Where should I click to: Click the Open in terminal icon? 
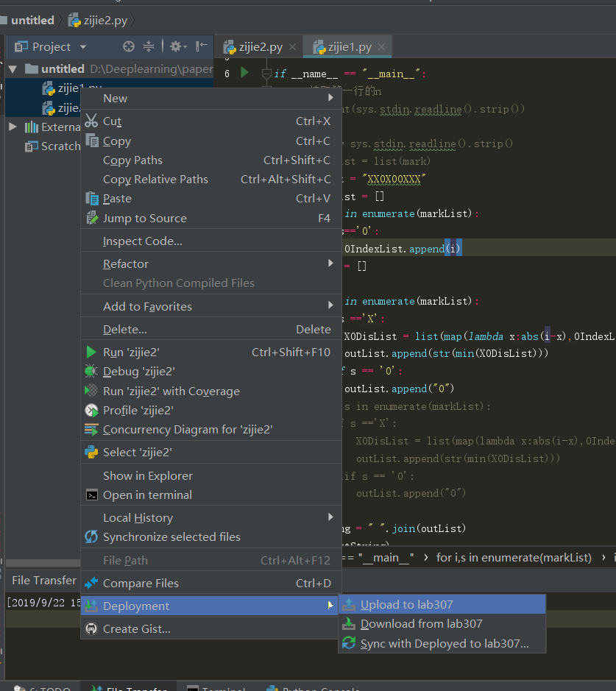click(x=92, y=495)
